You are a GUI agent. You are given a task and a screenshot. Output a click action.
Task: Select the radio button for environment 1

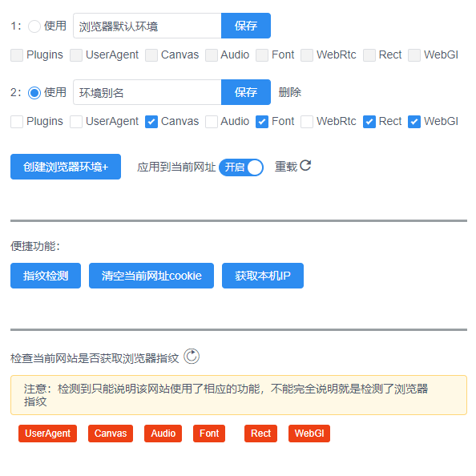pos(34,26)
